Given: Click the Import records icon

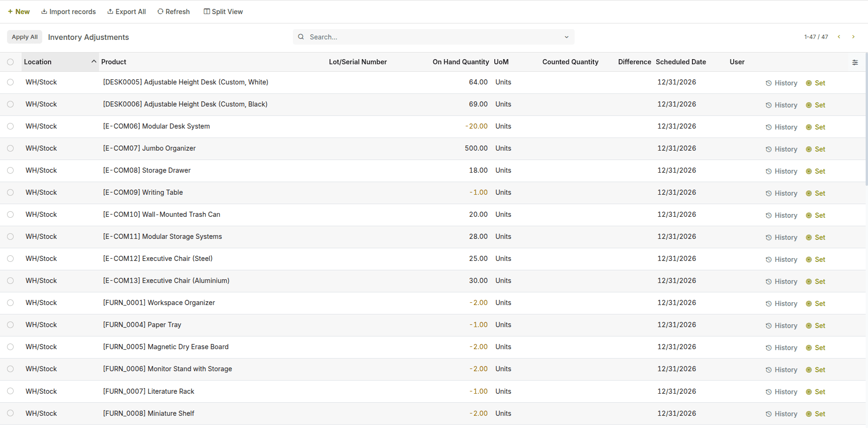Looking at the screenshot, I should click(44, 11).
